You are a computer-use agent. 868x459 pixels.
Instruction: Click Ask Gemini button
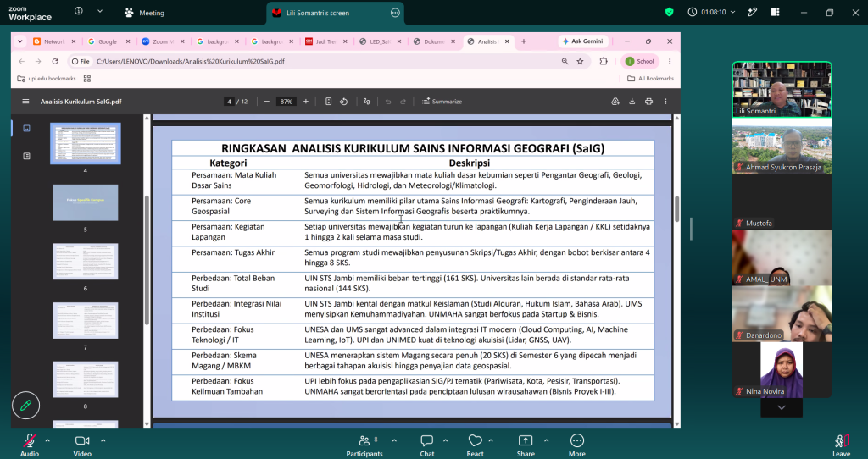582,41
